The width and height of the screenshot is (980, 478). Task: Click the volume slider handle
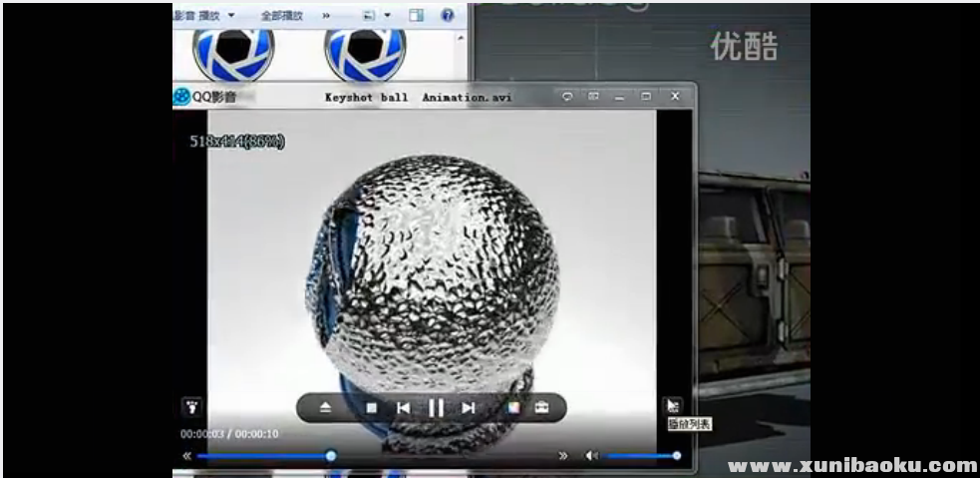pyautogui.click(x=677, y=456)
